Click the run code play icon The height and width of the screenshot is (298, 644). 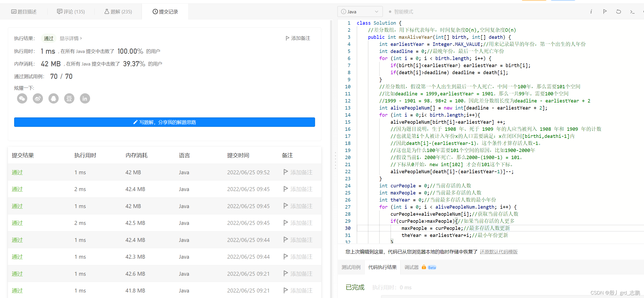[x=605, y=12]
